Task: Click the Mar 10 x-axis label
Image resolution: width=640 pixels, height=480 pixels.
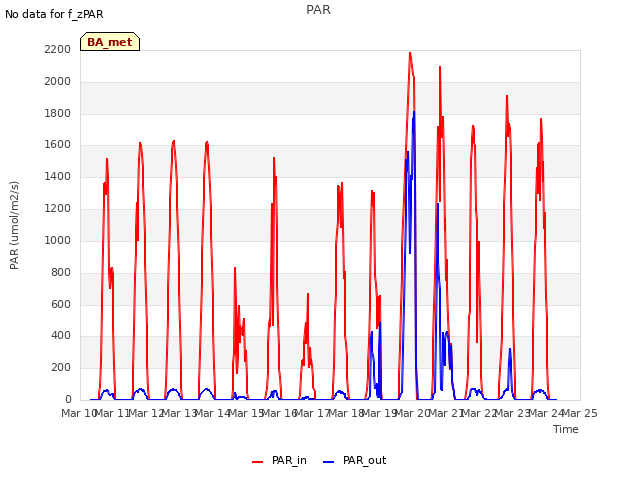Action: 79,413
